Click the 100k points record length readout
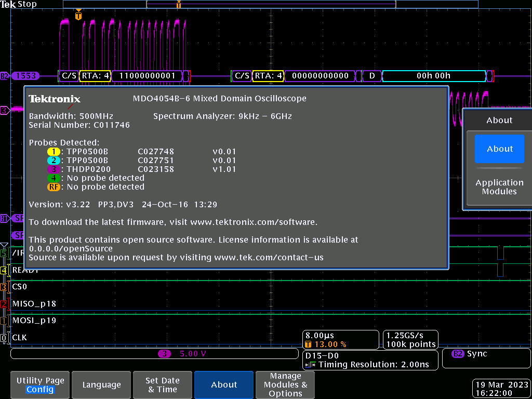Screen dimensions: 532x399 coord(411,344)
